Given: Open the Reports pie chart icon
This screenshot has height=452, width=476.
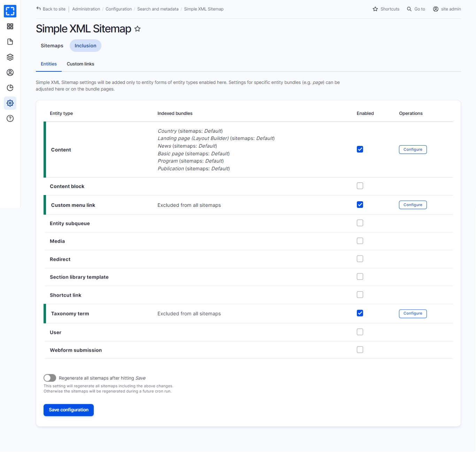Looking at the screenshot, I should [10, 88].
